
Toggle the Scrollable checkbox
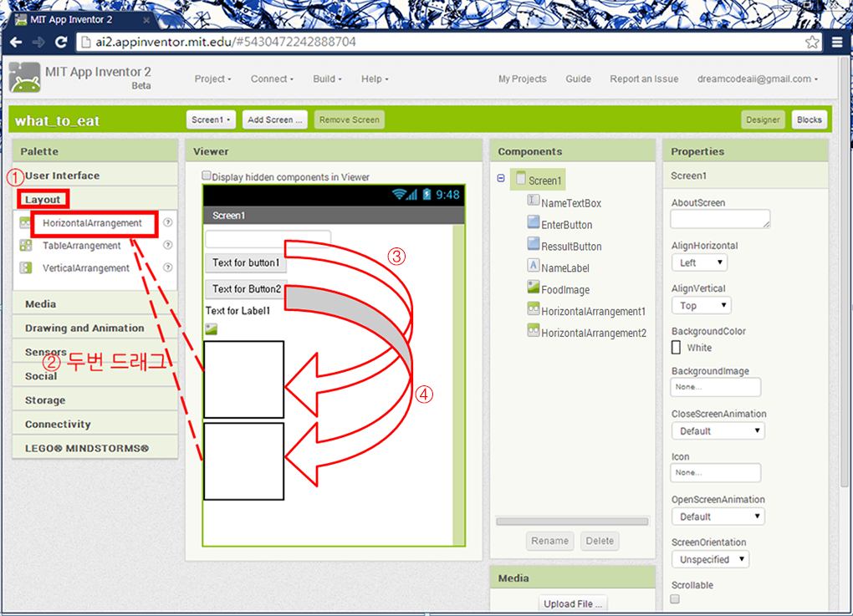tap(675, 599)
